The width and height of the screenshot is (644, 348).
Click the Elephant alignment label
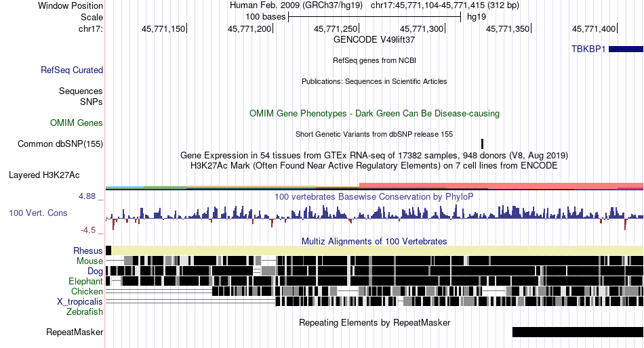[85, 282]
